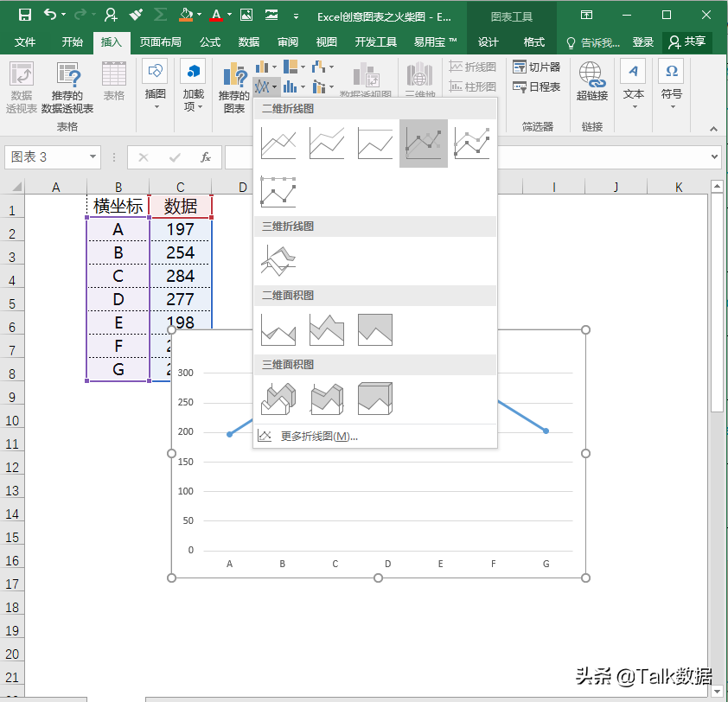Select the 2D 100% stacked area chart

pyautogui.click(x=375, y=329)
